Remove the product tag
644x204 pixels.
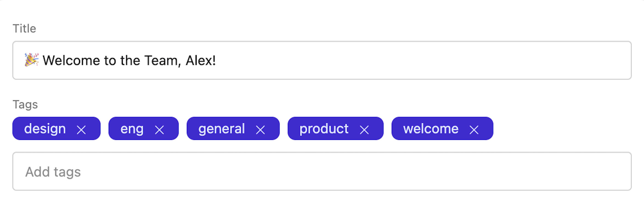point(365,129)
